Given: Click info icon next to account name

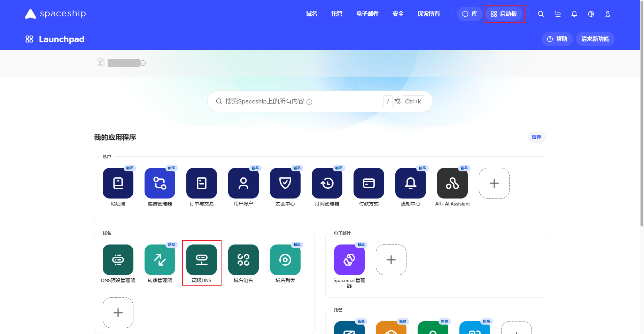Looking at the screenshot, I should [143, 63].
